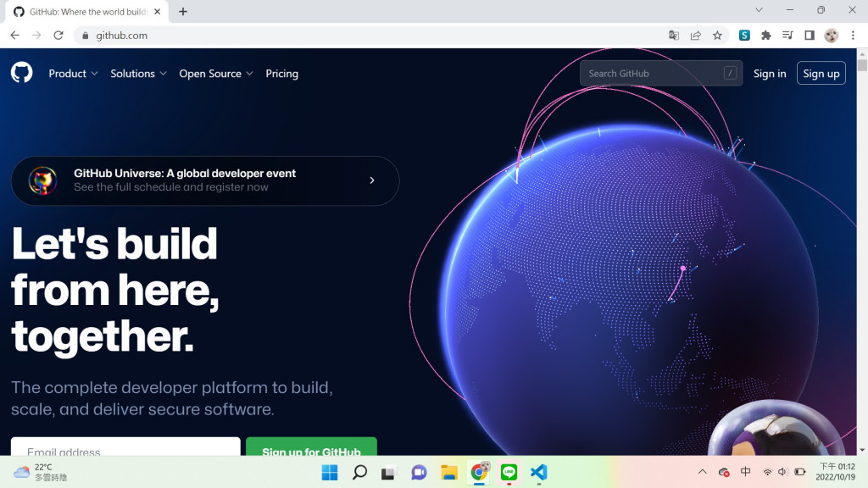Click Sign up for GitHub button
The height and width of the screenshot is (488, 868).
pyautogui.click(x=311, y=446)
